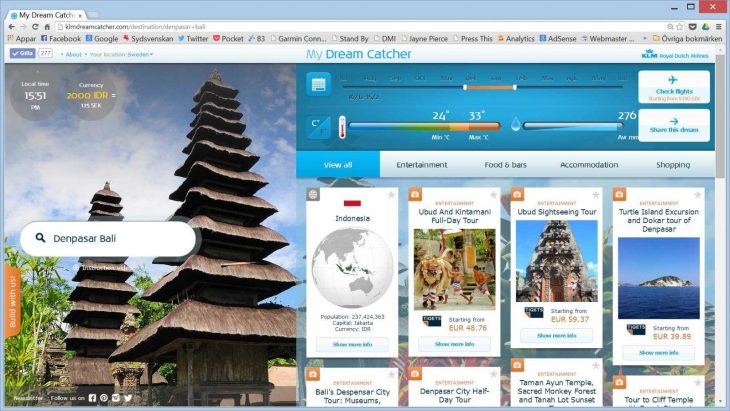Image resolution: width=730 pixels, height=411 pixels.
Task: Show more info for Ubud And Kintamani tour
Action: coord(454,344)
